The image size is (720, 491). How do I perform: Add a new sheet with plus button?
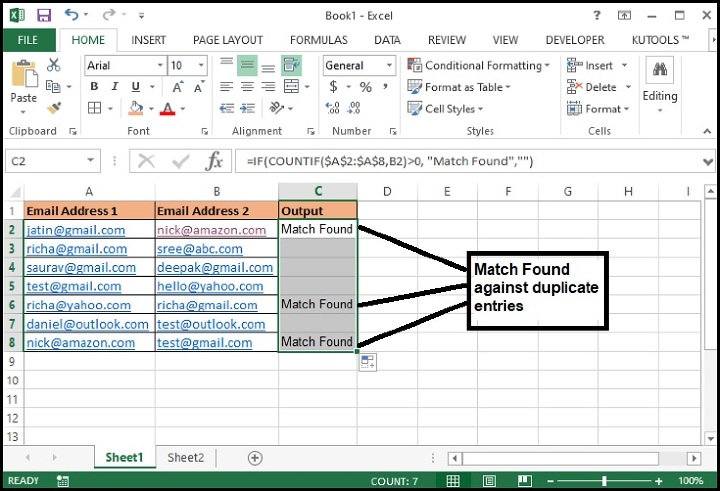(255, 457)
